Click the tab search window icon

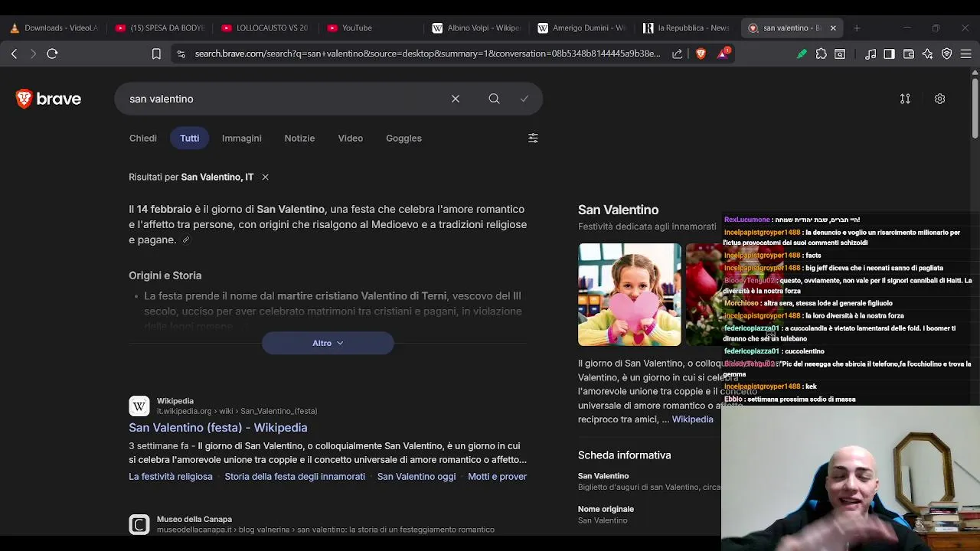[840, 54]
